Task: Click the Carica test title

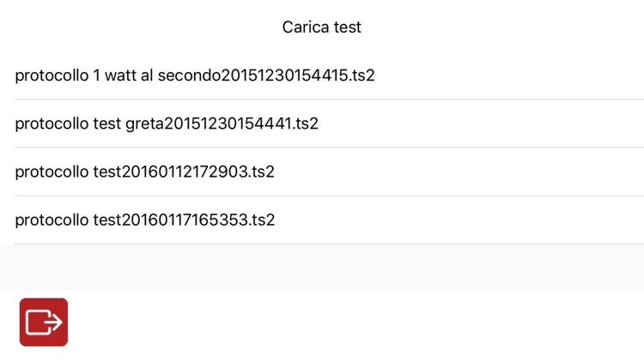Action: click(322, 27)
